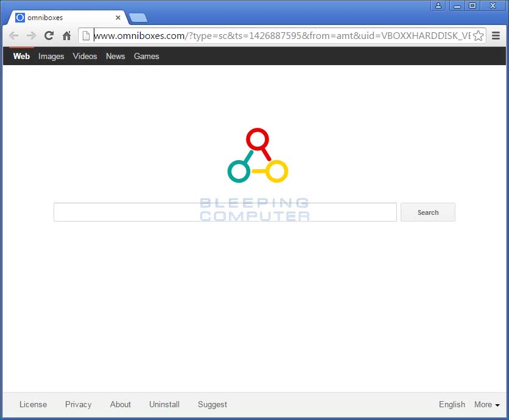Image resolution: width=509 pixels, height=420 pixels.
Task: Click the address bar URL field
Action: [282, 36]
